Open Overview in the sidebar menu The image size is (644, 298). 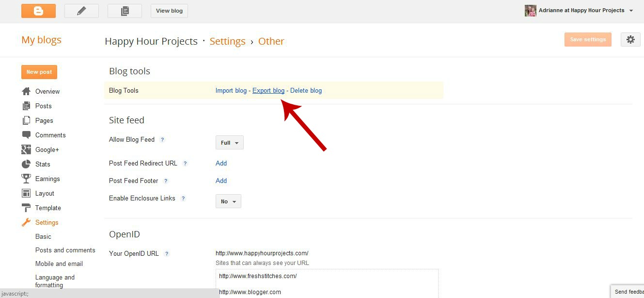coord(47,91)
